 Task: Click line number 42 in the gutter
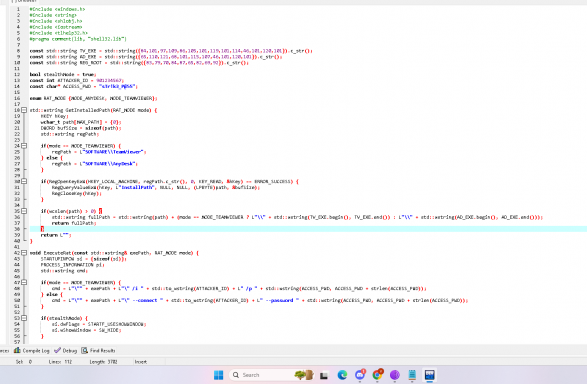17,253
